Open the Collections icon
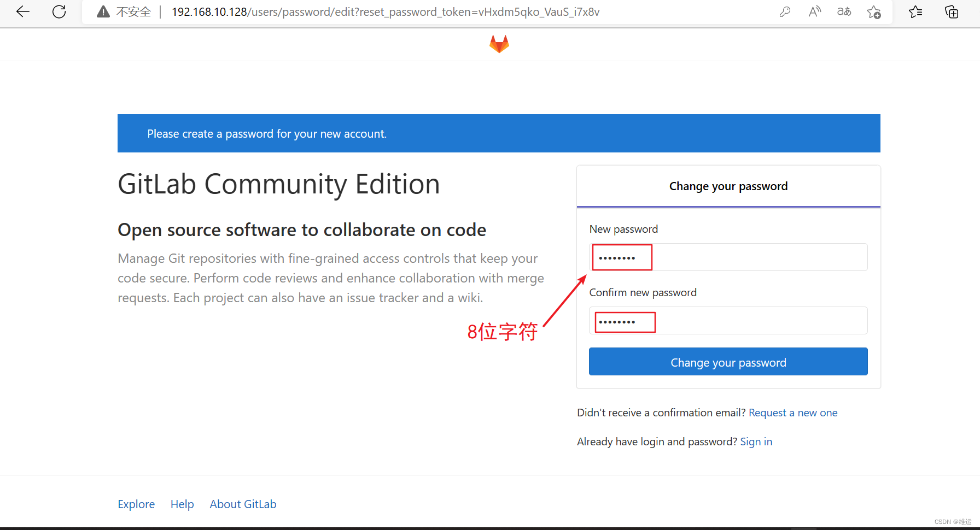The height and width of the screenshot is (530, 980). pos(952,11)
